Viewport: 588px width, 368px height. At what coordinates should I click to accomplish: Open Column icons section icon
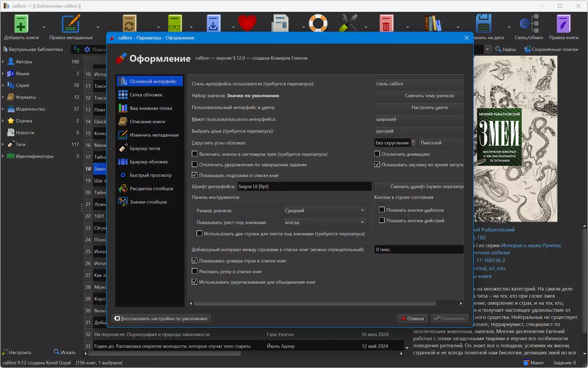pyautogui.click(x=123, y=202)
